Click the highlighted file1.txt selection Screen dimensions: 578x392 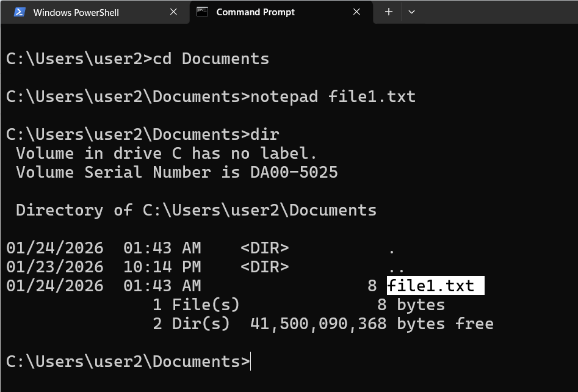[434, 285]
